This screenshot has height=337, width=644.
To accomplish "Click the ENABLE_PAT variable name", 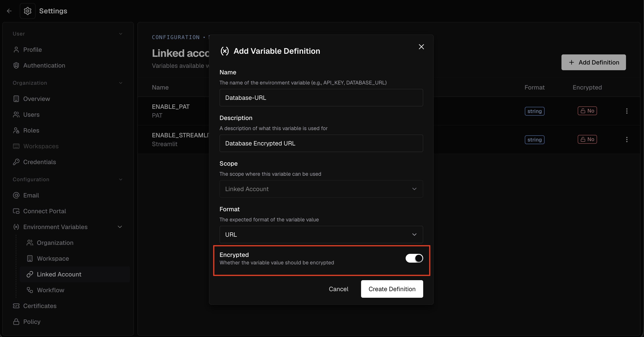I will [171, 107].
